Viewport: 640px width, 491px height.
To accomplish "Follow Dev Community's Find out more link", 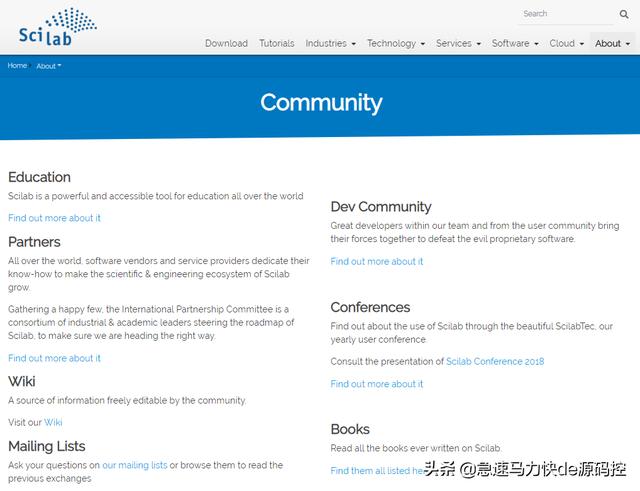I will (377, 261).
